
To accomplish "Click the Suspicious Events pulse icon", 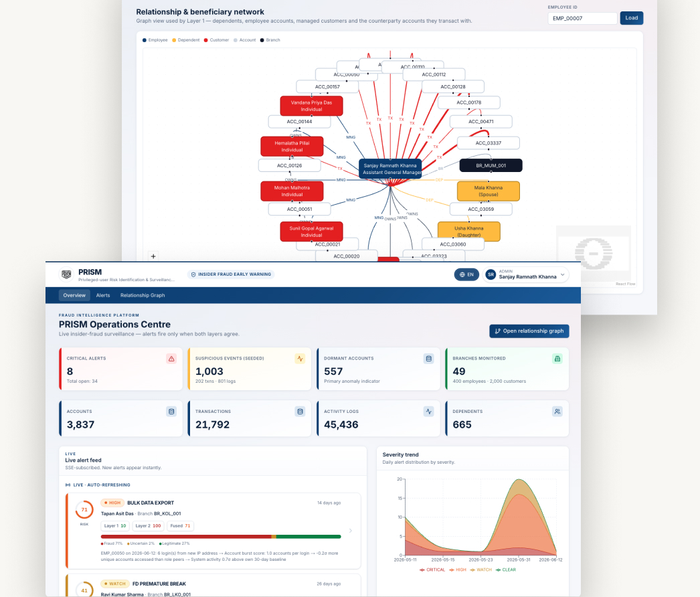I will click(300, 359).
